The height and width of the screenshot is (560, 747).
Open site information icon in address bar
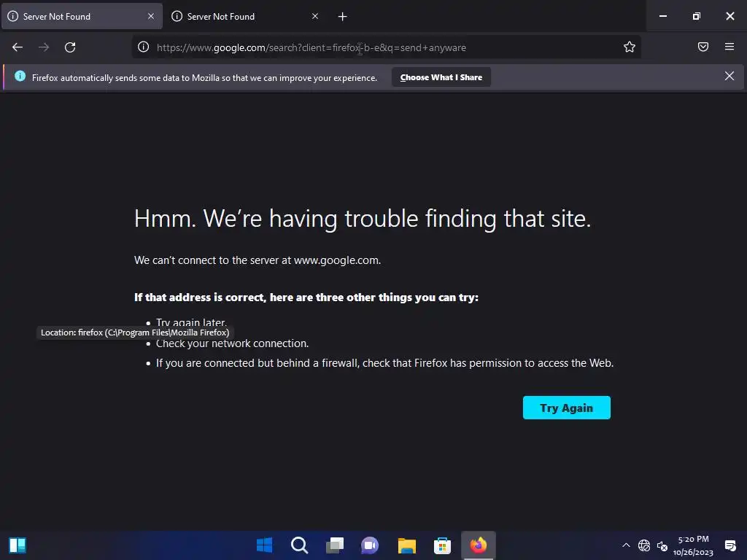(144, 47)
